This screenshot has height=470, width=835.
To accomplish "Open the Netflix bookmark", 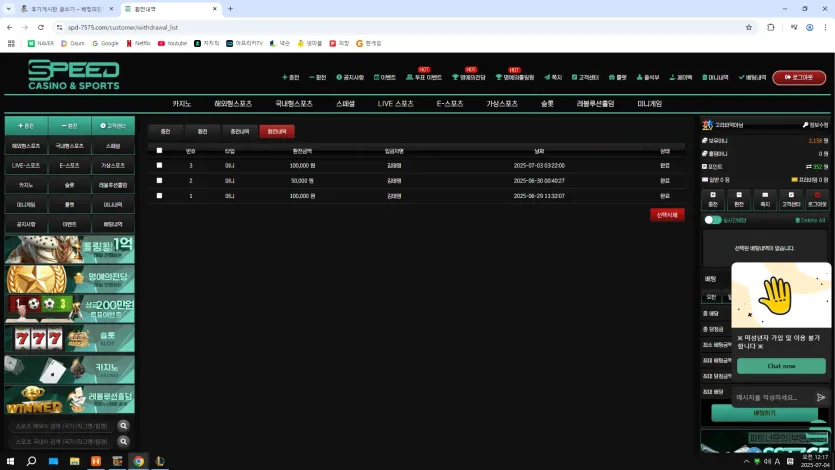I will coord(138,44).
